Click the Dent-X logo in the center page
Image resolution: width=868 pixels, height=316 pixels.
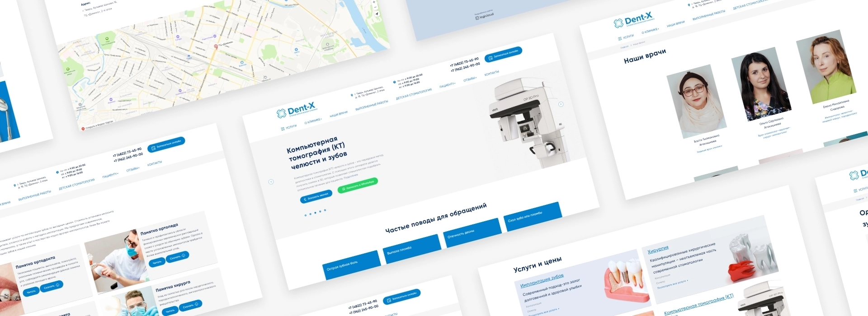pos(297,110)
